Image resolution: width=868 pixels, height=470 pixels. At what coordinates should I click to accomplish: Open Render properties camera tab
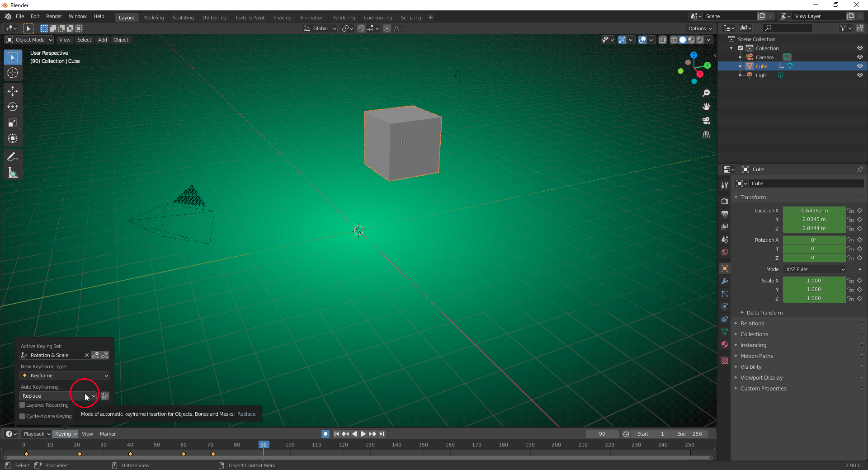coord(725,201)
